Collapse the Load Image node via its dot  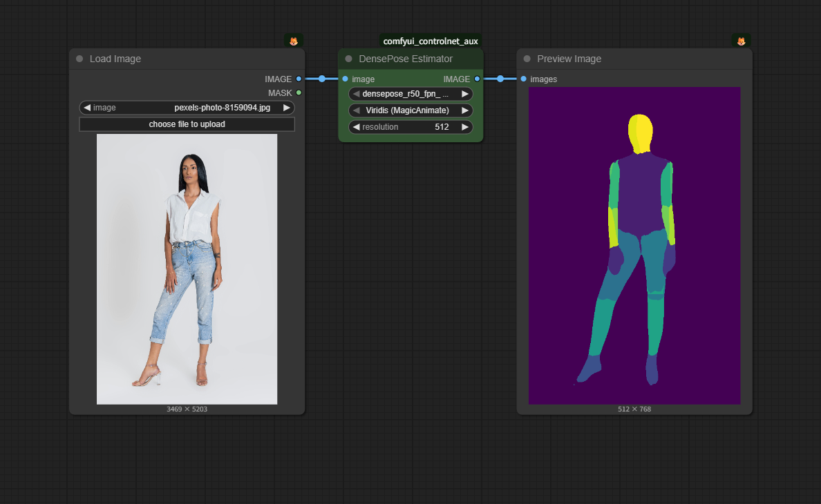tap(79, 59)
